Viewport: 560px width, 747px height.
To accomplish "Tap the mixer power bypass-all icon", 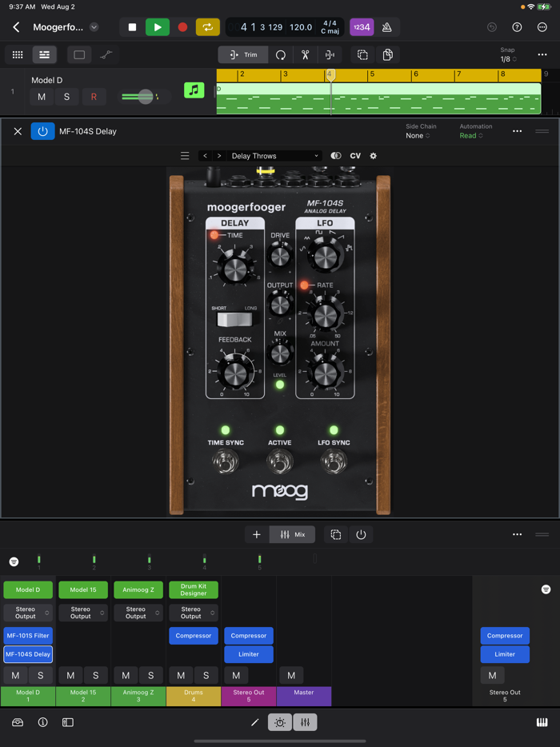I will coord(361,534).
